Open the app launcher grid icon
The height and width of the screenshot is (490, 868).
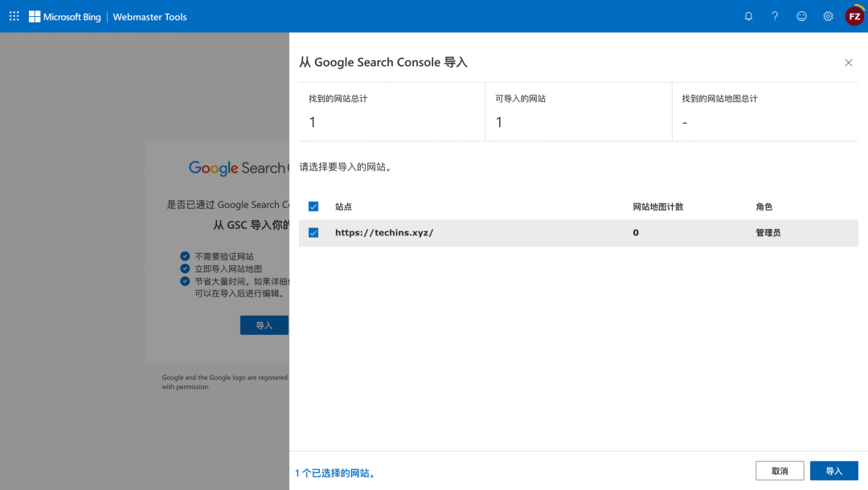(x=14, y=16)
